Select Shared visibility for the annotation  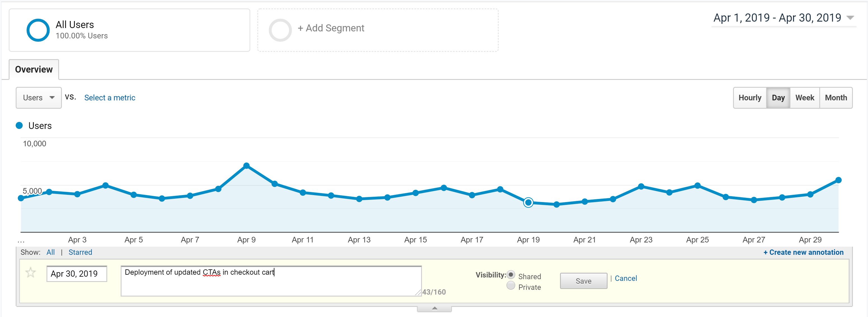tap(511, 275)
